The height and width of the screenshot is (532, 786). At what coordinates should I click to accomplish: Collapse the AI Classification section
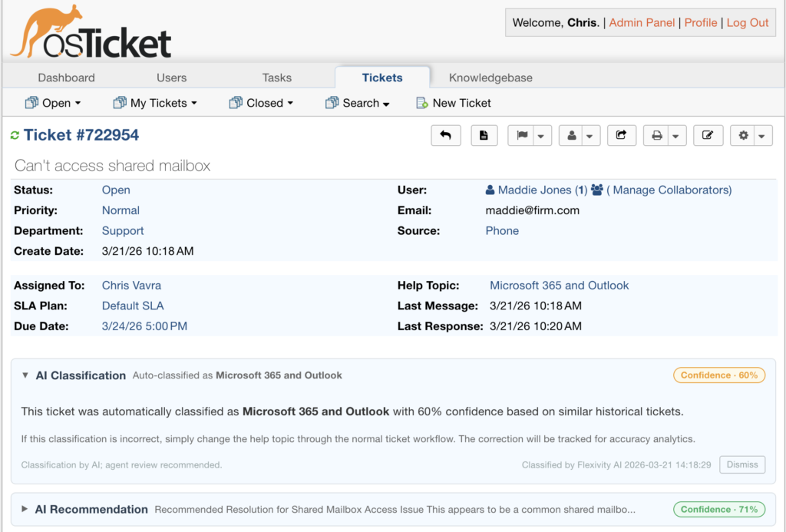coord(25,375)
